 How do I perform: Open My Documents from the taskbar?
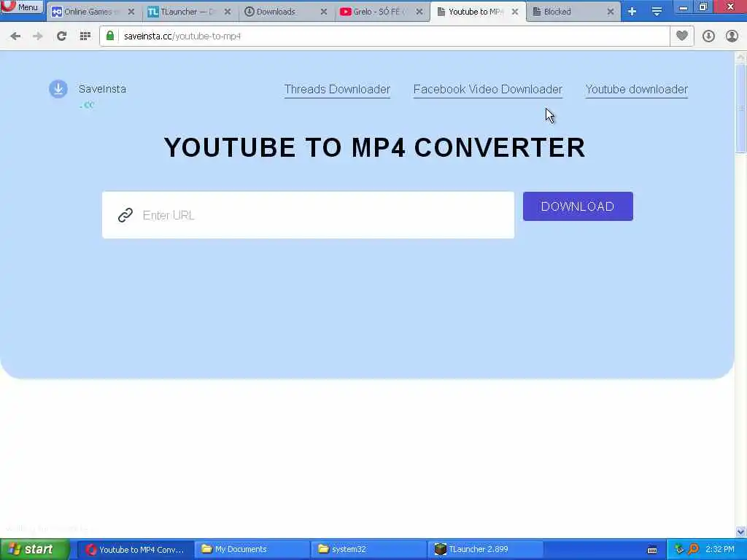click(252, 550)
